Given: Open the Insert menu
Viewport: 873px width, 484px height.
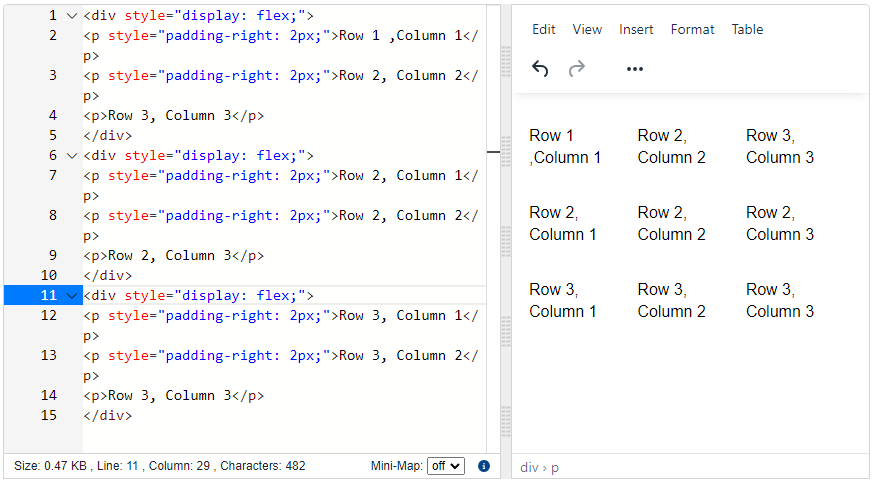Looking at the screenshot, I should [636, 30].
